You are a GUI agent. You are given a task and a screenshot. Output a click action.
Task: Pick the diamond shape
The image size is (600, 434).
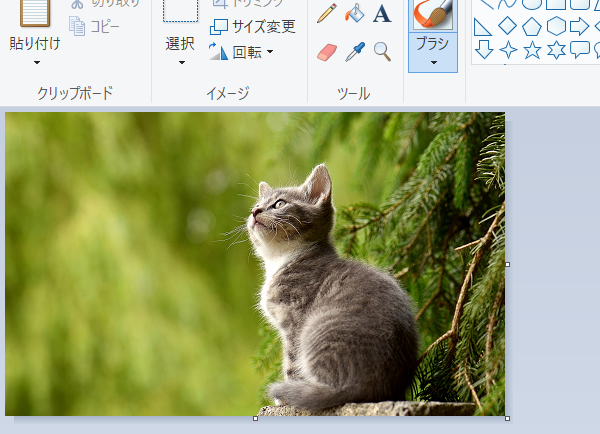pyautogui.click(x=508, y=26)
